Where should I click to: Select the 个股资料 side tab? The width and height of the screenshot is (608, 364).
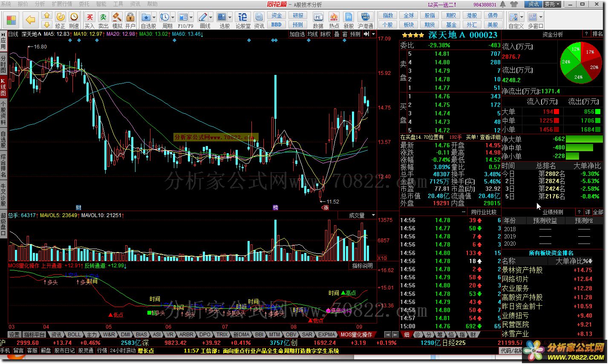3,113
